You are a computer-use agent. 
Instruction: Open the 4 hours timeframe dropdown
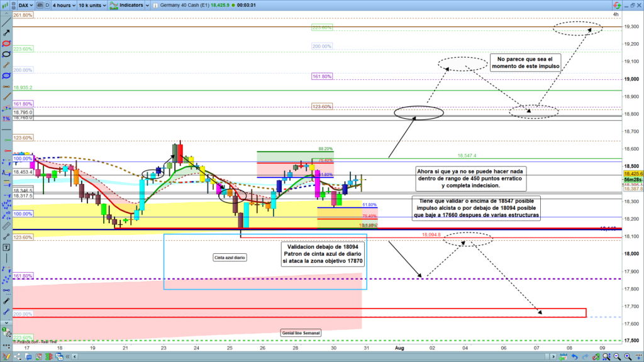tap(64, 5)
